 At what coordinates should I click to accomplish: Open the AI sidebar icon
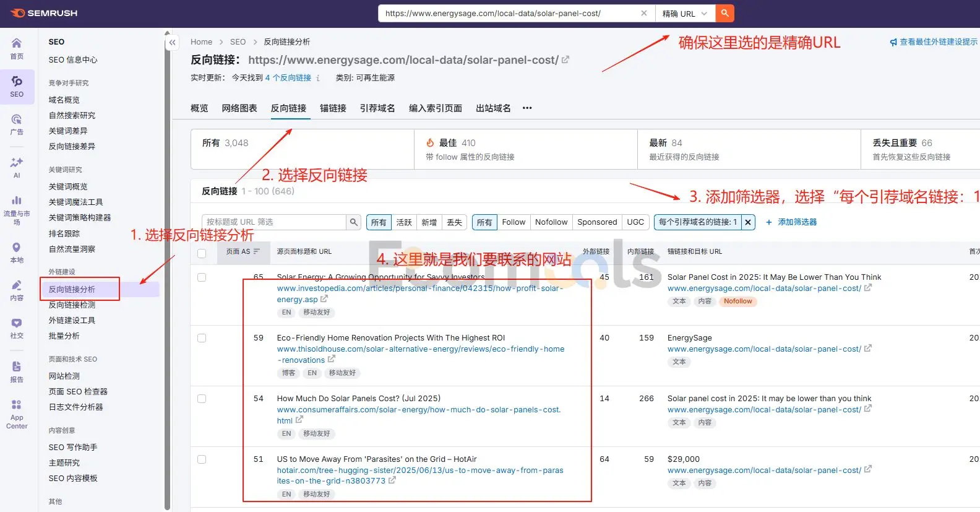pos(17,167)
